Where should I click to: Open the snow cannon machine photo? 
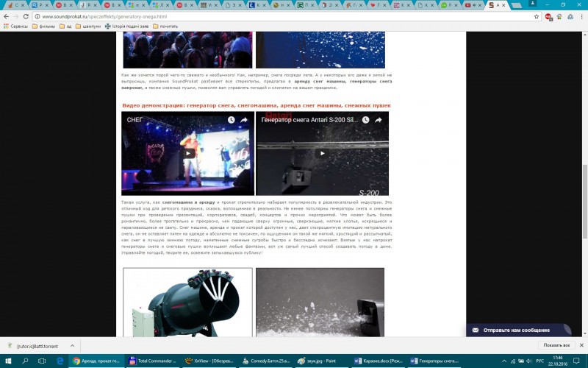pyautogui.click(x=188, y=302)
